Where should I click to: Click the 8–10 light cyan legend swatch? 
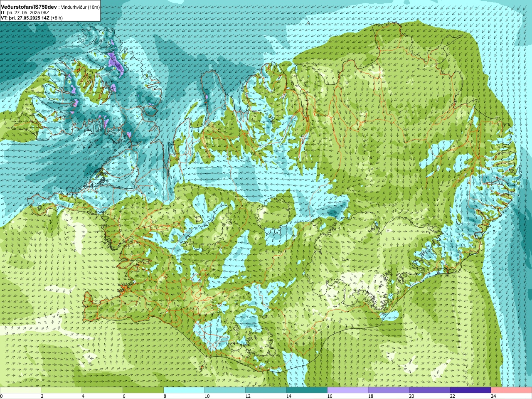click(184, 390)
